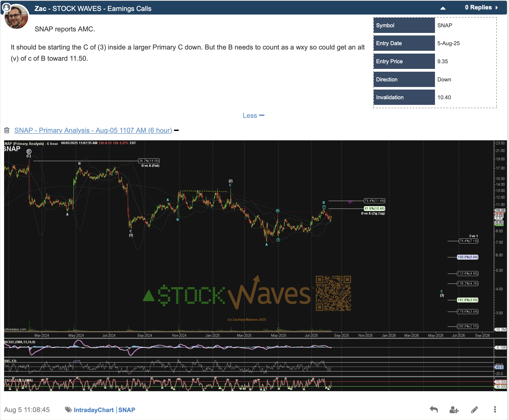Viewport: 509px width, 420px height.
Task: Click the Invalidation label cell
Action: (x=404, y=97)
